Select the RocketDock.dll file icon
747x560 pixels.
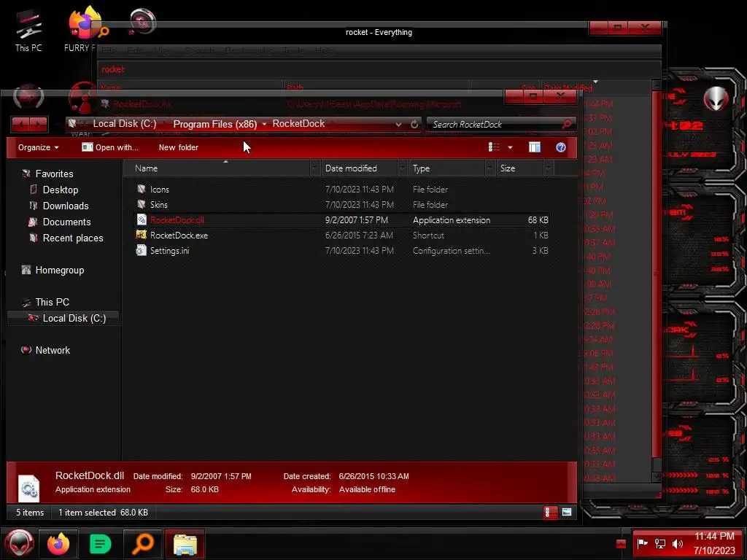pos(142,219)
